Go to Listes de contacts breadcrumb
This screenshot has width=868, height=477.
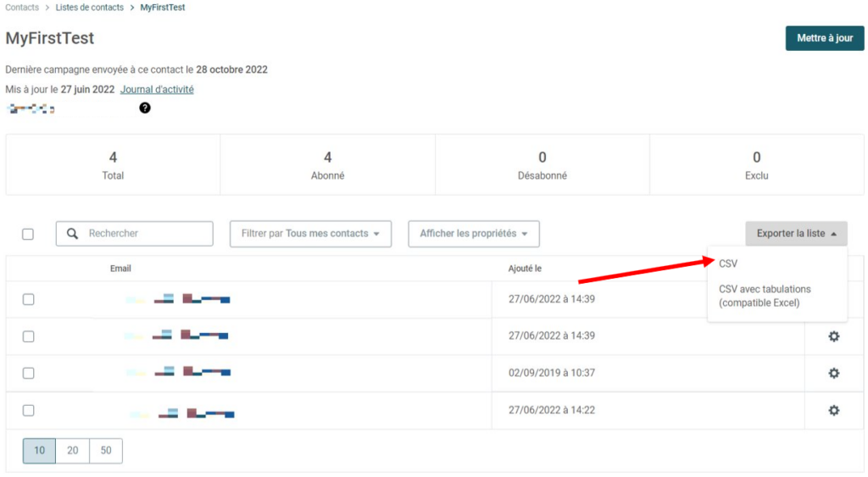(x=90, y=7)
